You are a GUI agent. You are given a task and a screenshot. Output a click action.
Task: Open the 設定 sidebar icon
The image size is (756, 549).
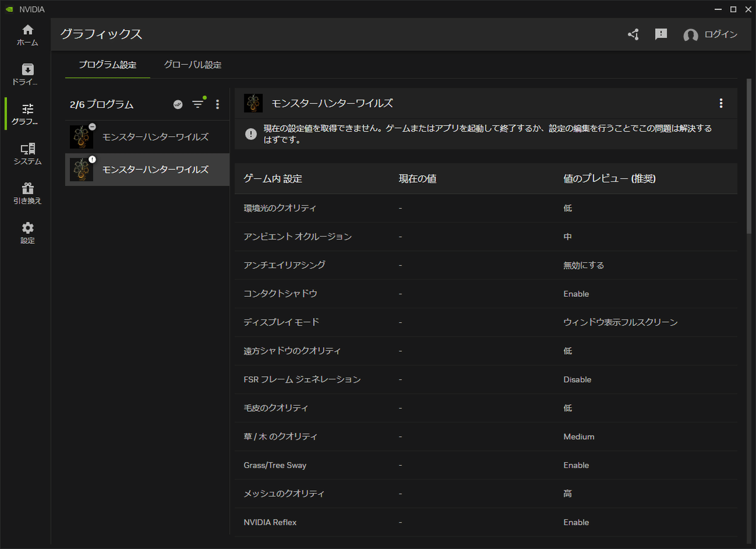(x=27, y=233)
